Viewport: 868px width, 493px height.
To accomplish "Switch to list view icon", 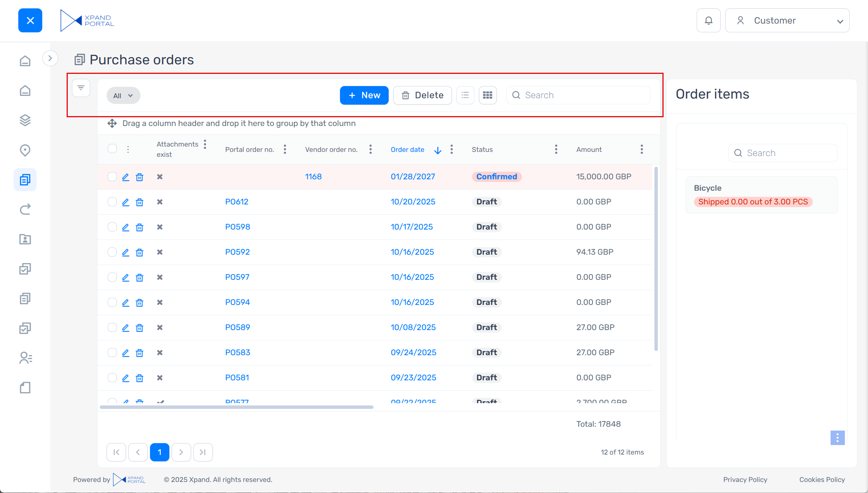I will coord(465,95).
